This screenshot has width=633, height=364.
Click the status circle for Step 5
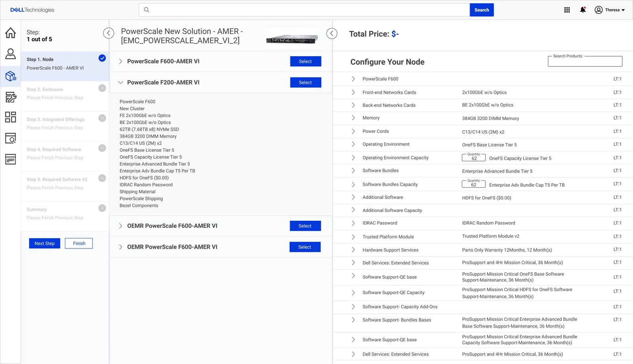point(102,178)
